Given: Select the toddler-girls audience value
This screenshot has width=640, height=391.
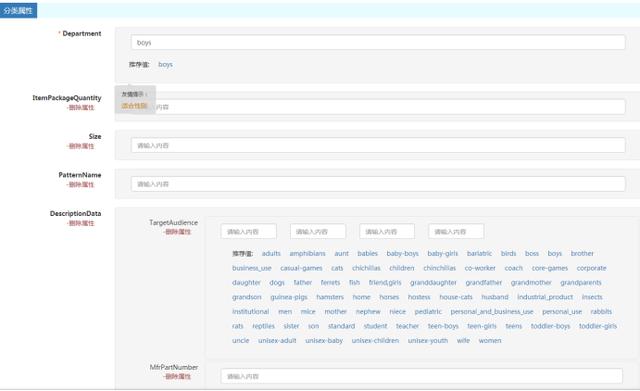Looking at the screenshot, I should tap(598, 326).
